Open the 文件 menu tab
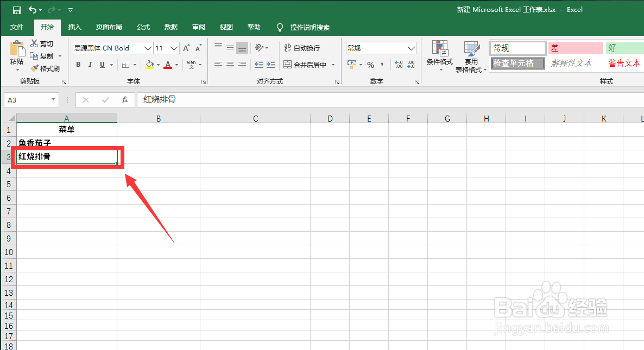 [x=17, y=27]
